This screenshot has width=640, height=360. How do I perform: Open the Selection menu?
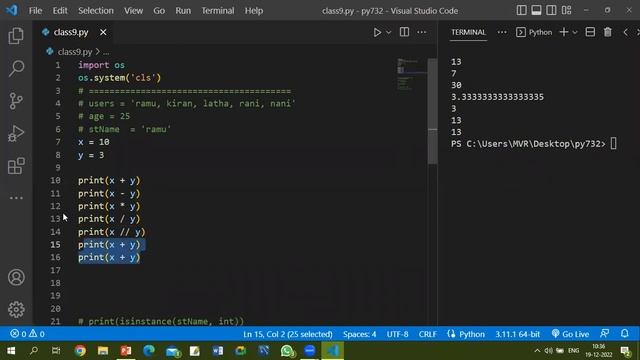point(96,11)
